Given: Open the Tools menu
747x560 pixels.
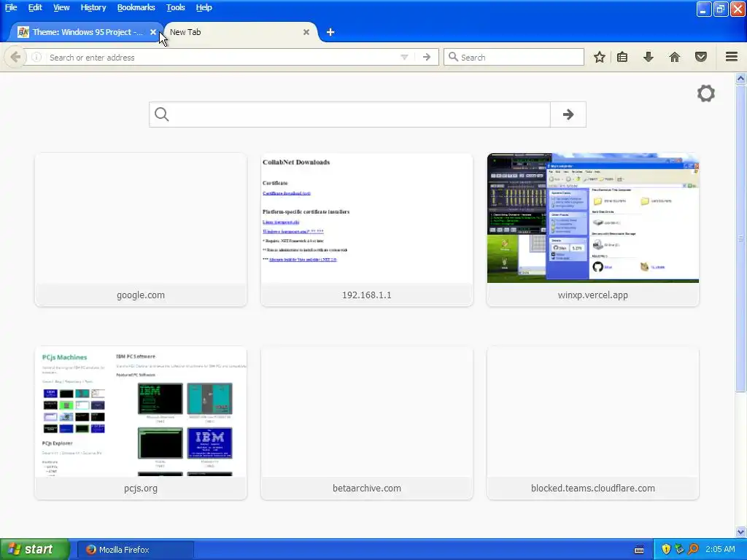Looking at the screenshot, I should click(x=175, y=7).
